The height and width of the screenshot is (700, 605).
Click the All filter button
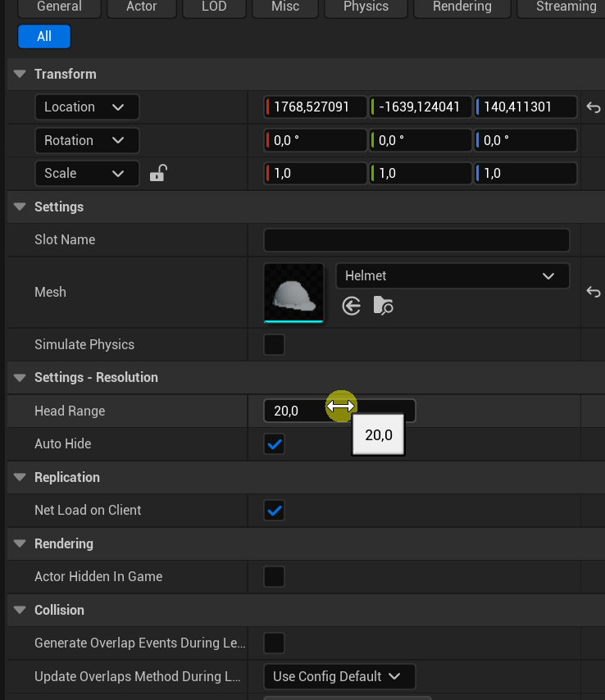[44, 36]
